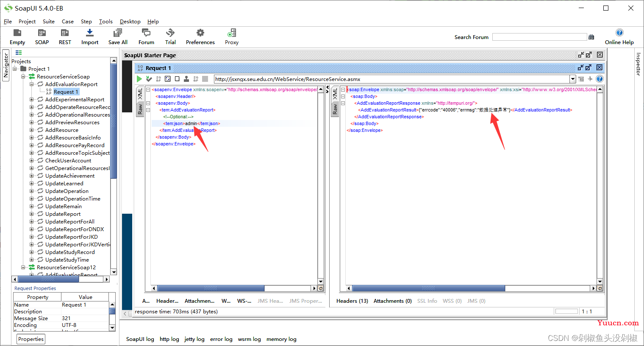Submit request with the green play button
644x346 pixels.
coord(139,79)
